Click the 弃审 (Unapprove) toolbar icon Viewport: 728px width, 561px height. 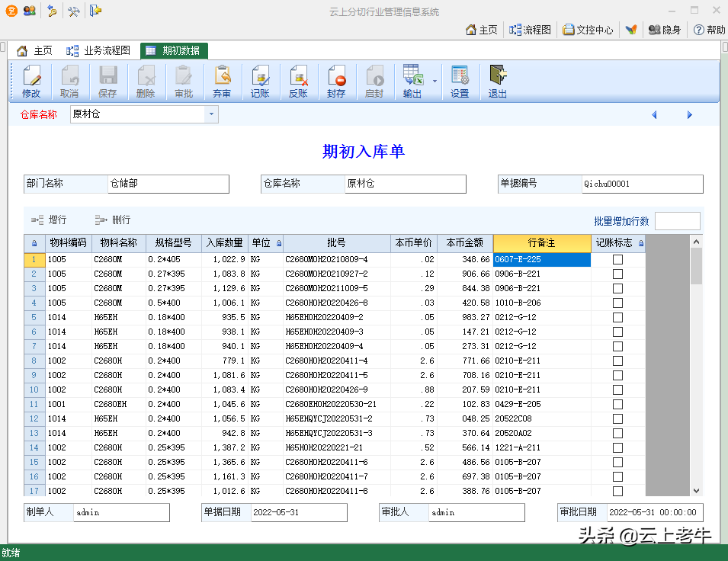coord(222,82)
